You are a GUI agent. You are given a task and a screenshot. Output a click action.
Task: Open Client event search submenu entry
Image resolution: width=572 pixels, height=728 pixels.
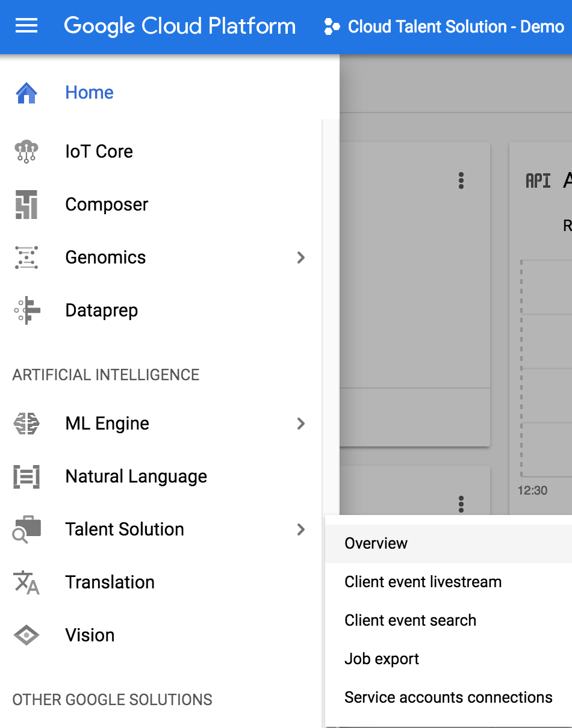[410, 620]
